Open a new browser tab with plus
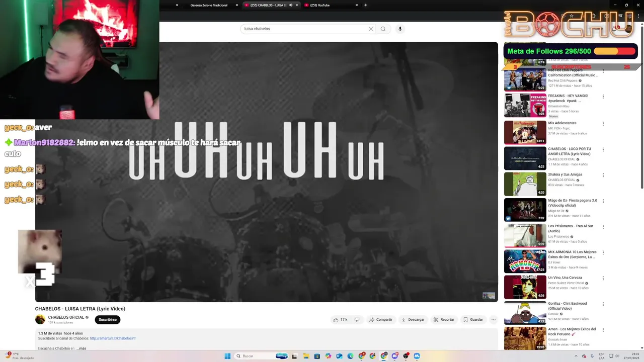Viewport: 644px width, 362px height. [365, 5]
